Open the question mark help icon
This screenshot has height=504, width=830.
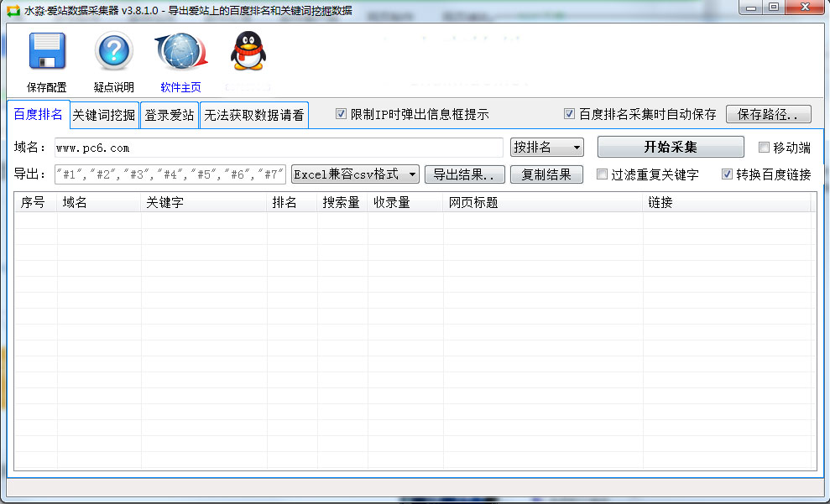pyautogui.click(x=114, y=51)
